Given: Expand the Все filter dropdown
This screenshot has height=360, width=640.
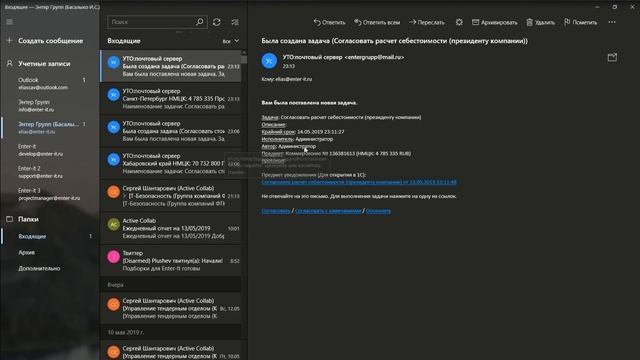Looking at the screenshot, I should pos(231,41).
